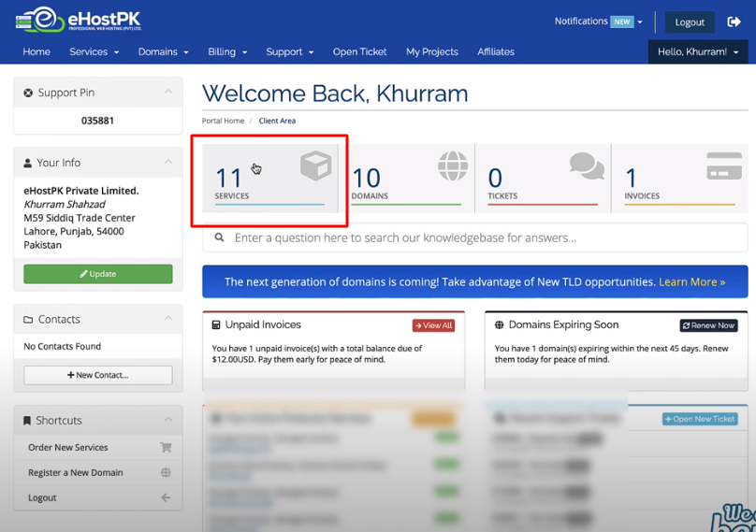Screen dimensions: 756x532
Task: Click the Client Area breadcrumb
Action: click(x=277, y=121)
